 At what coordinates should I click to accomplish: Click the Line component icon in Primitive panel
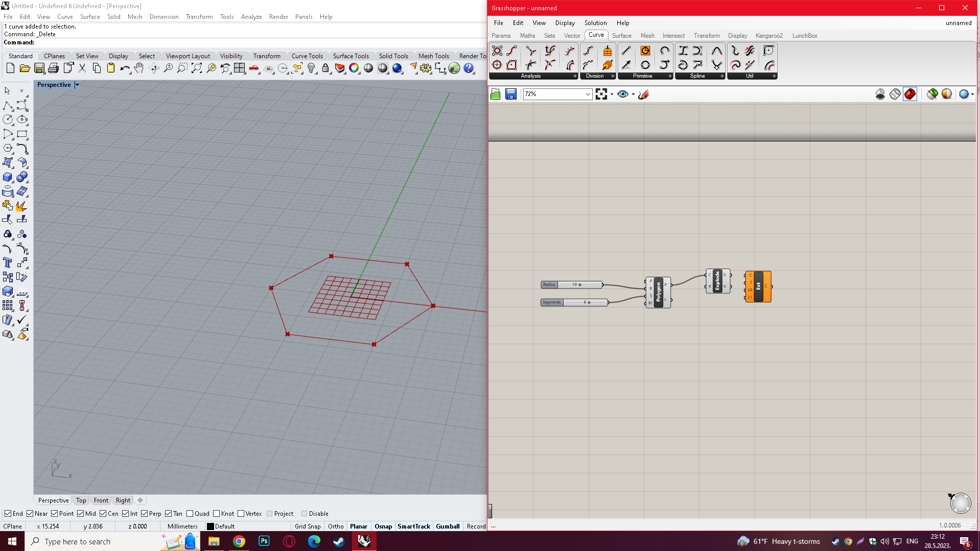(x=626, y=51)
